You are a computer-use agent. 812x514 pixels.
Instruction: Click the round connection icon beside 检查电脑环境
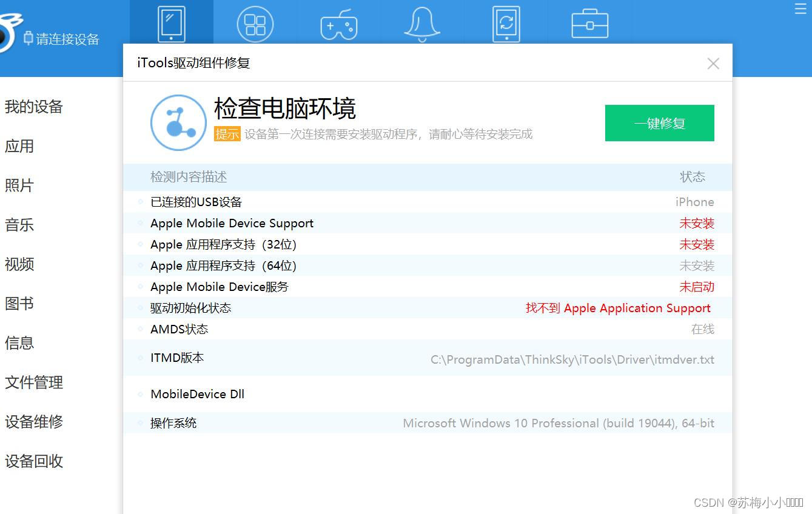178,122
